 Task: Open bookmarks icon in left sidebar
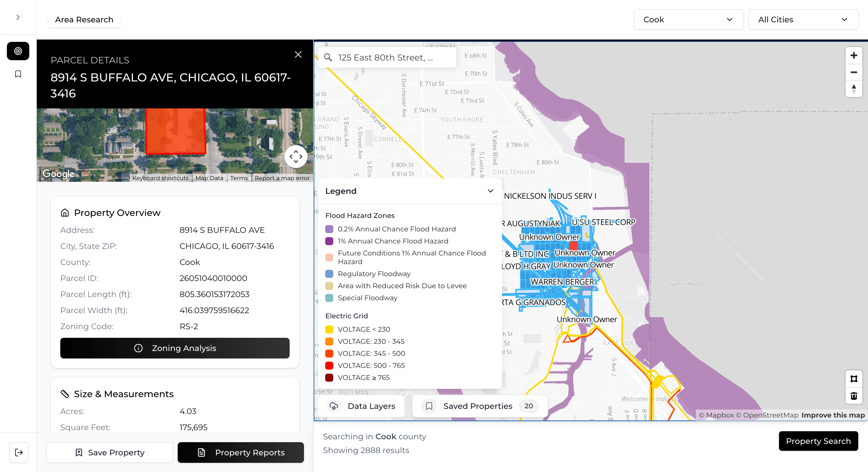tap(18, 74)
